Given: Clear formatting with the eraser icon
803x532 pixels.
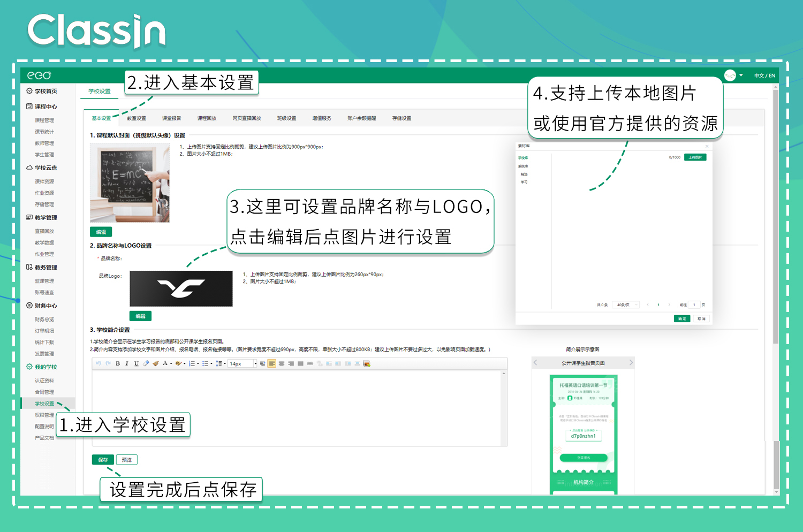Looking at the screenshot, I should [146, 363].
